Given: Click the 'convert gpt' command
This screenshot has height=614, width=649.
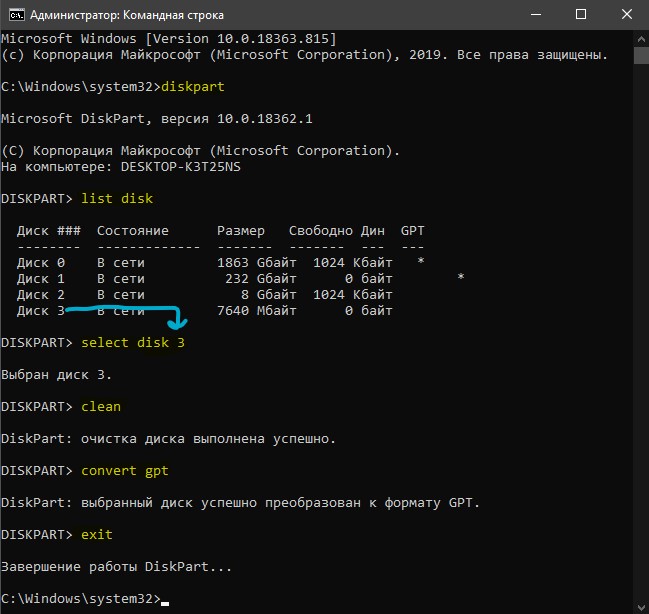Looking at the screenshot, I should coord(125,471).
